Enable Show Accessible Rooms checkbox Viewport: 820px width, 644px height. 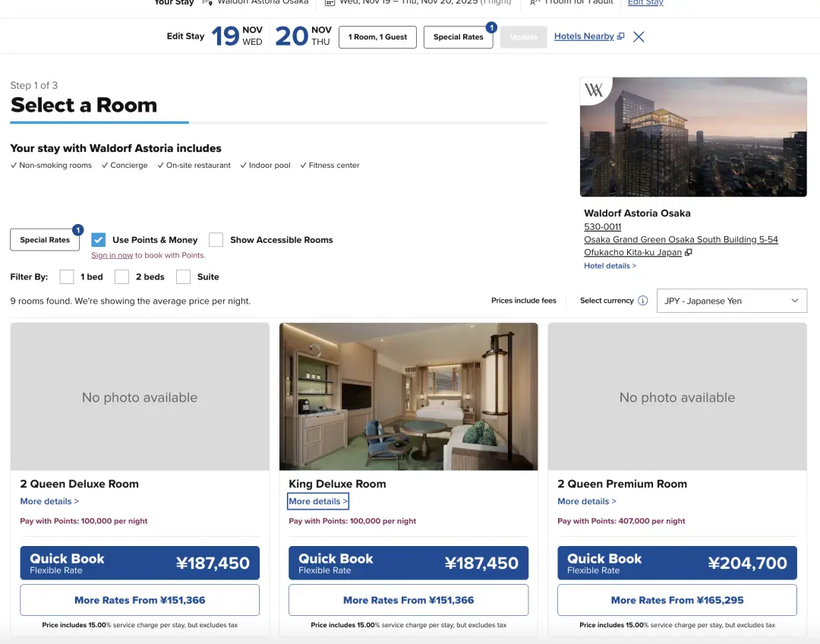pos(216,240)
